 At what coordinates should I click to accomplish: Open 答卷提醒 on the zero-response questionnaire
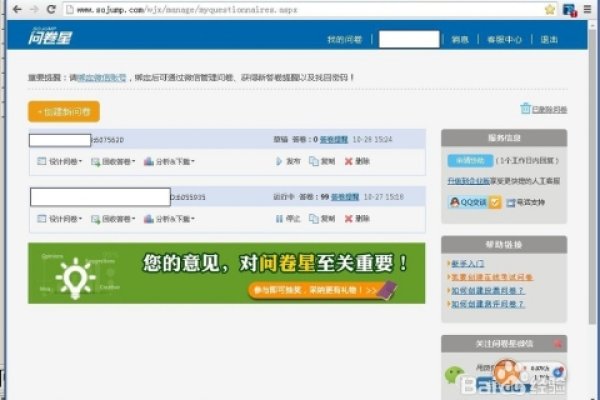click(x=334, y=139)
